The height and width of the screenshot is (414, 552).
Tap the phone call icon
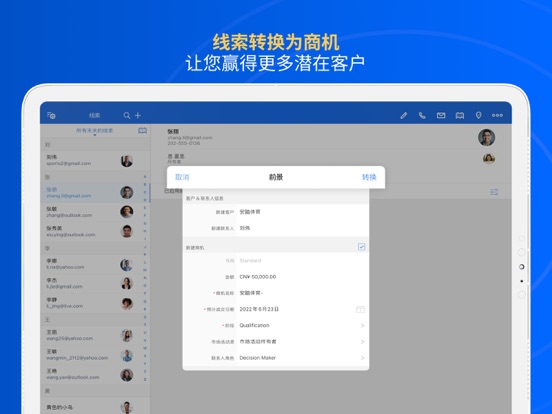click(x=422, y=115)
